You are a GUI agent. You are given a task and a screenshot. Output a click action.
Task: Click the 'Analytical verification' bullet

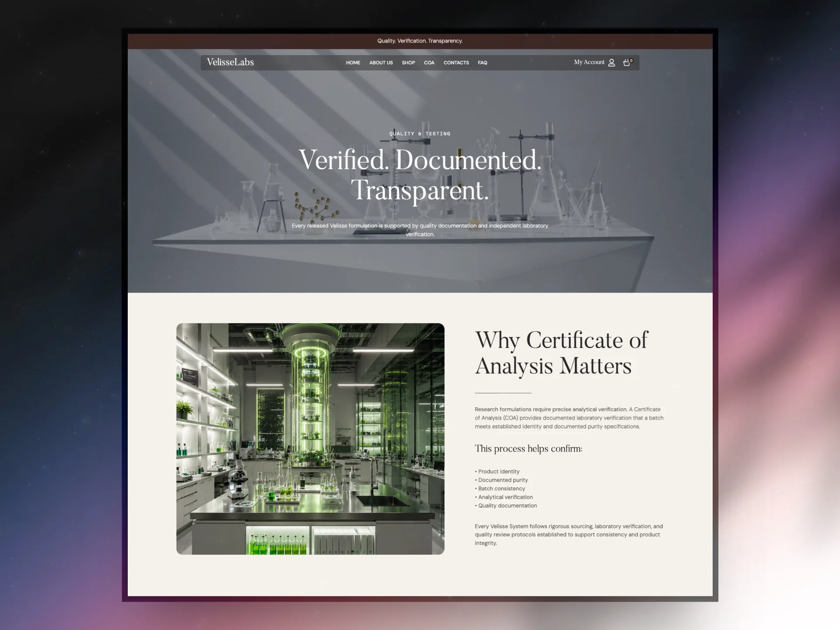504,497
